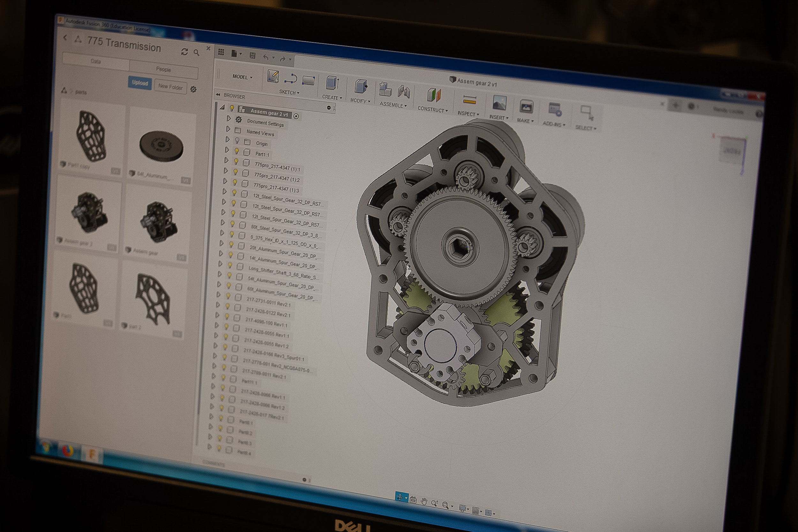This screenshot has width=798, height=532.
Task: Open the File menu dropdown arrow
Action: point(241,54)
